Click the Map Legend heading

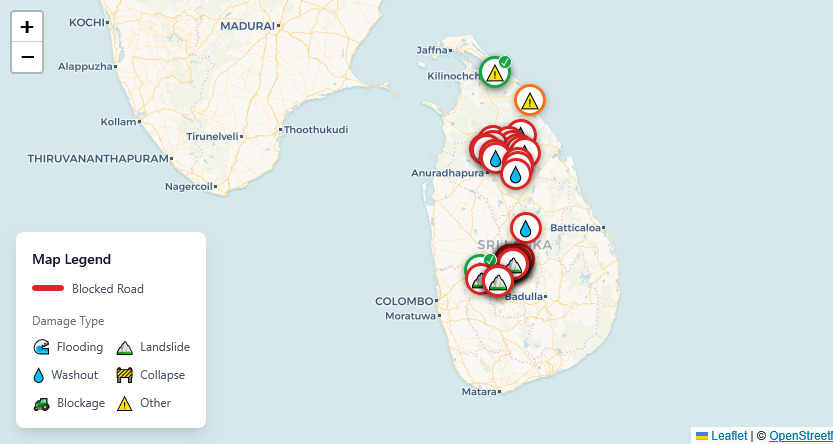[x=71, y=259]
